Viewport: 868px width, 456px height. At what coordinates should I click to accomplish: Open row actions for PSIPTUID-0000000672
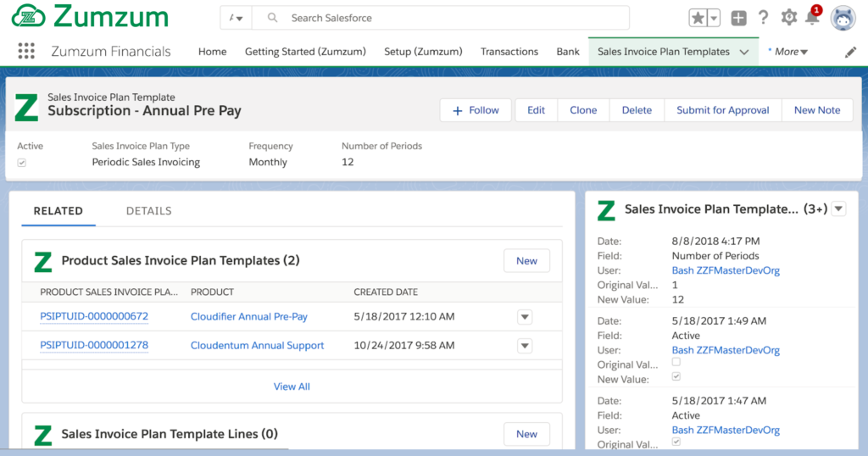tap(525, 317)
